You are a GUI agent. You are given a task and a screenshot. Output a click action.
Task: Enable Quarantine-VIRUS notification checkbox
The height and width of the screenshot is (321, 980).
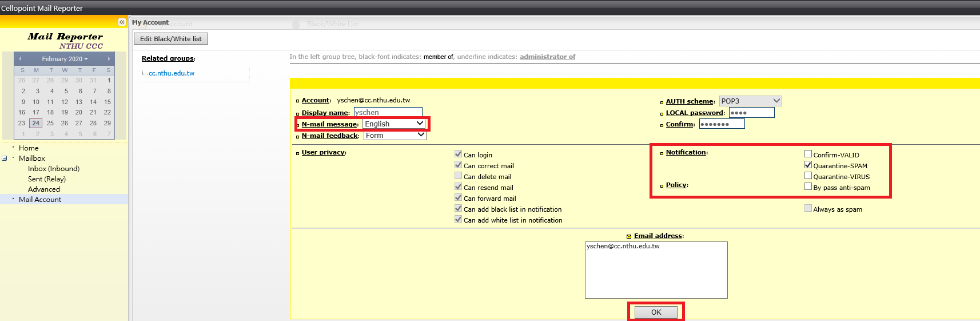pos(808,176)
